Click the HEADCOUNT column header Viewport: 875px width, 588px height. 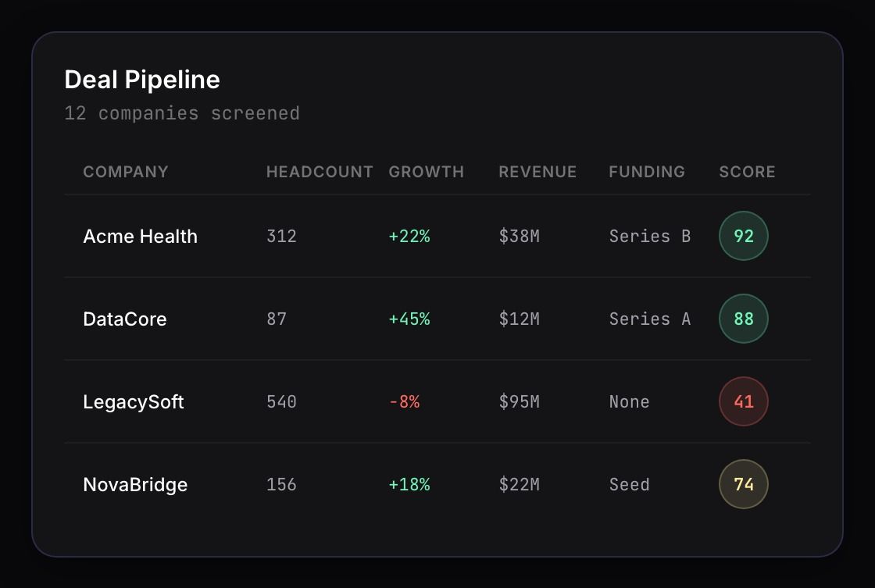320,172
